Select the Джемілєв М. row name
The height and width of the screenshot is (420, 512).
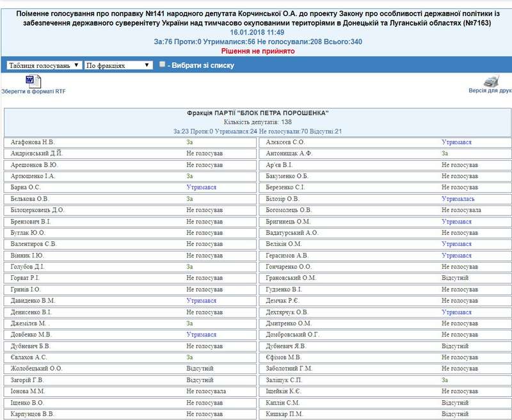[x=30, y=323]
